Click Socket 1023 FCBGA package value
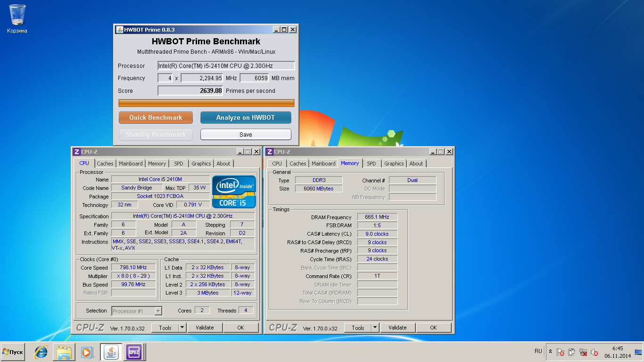This screenshot has height=362, width=644. click(x=160, y=196)
